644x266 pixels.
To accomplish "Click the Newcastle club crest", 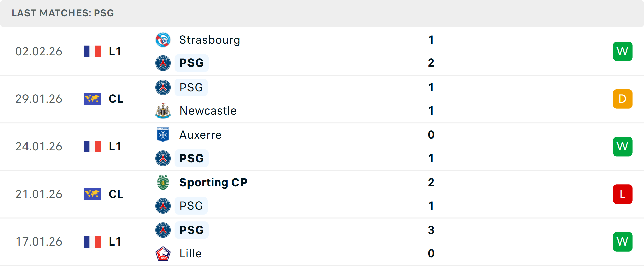I will coord(163,111).
